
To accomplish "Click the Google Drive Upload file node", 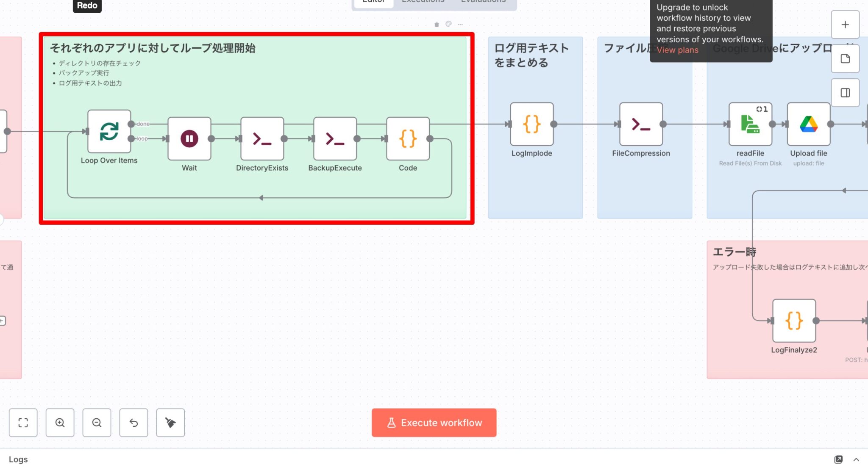I will (808, 124).
